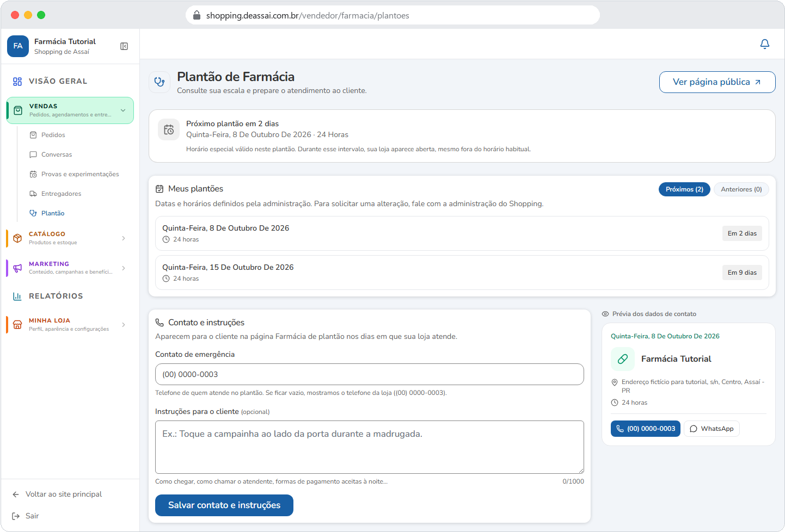Click the Em 2 dias badge

(x=742, y=233)
